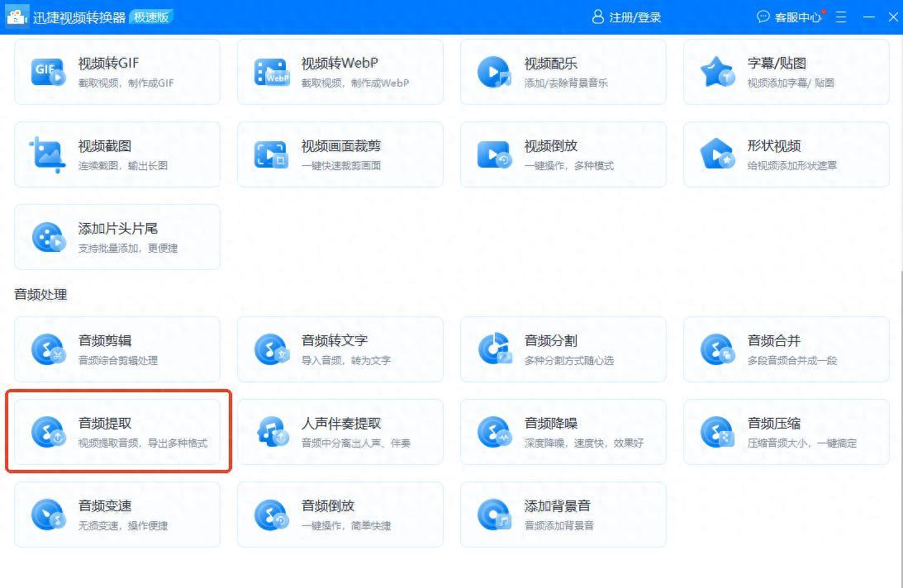
Task: Open the hamburger main menu
Action: coord(841,17)
